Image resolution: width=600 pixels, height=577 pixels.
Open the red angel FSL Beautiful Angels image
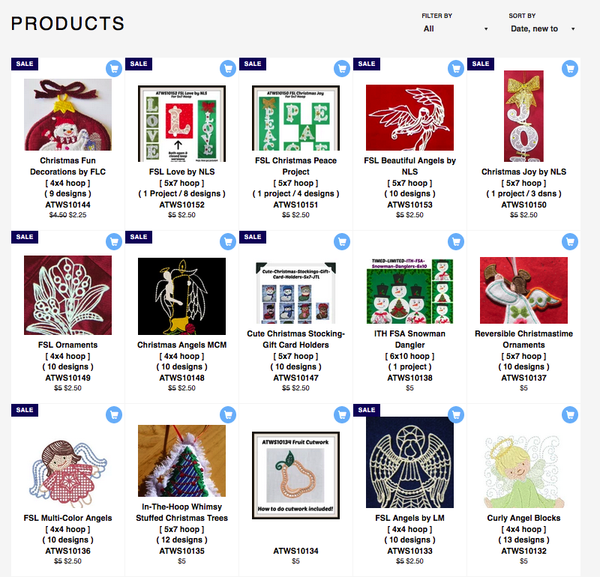click(x=410, y=117)
